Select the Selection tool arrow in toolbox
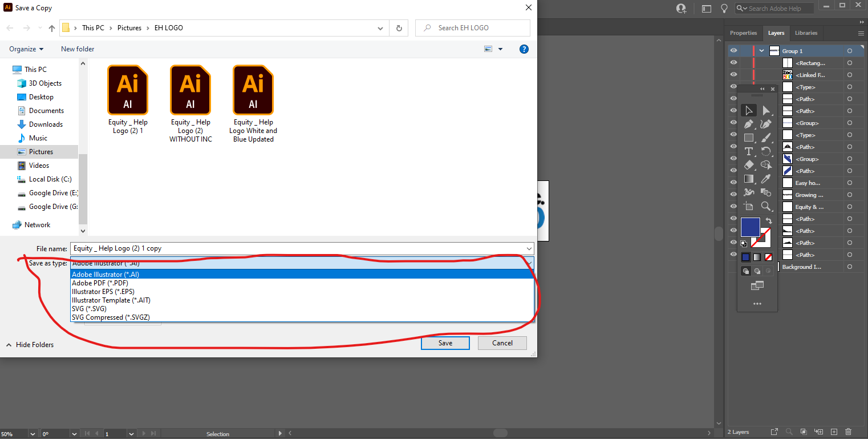 [x=749, y=110]
